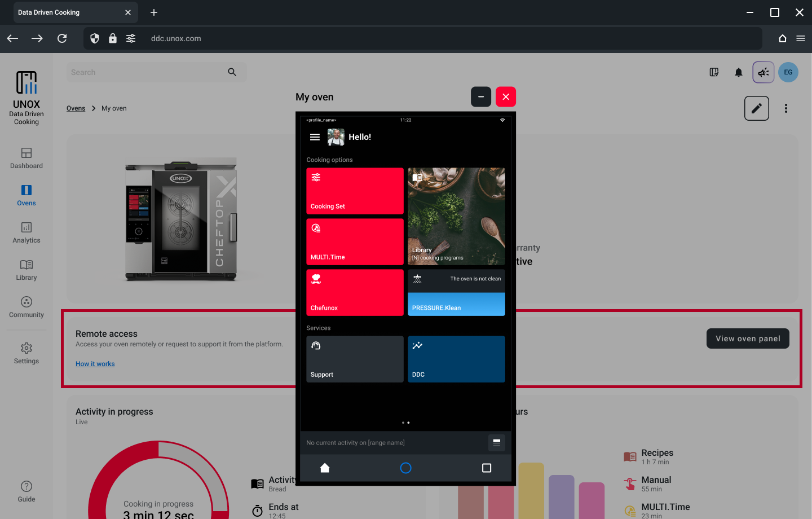This screenshot has width=812, height=519.
Task: Click the EG user avatar menu
Action: click(x=788, y=72)
